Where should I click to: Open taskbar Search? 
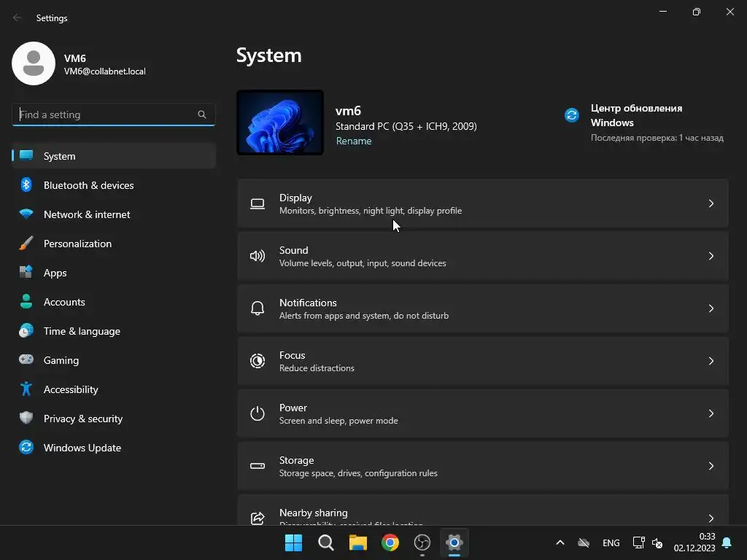[x=326, y=542]
